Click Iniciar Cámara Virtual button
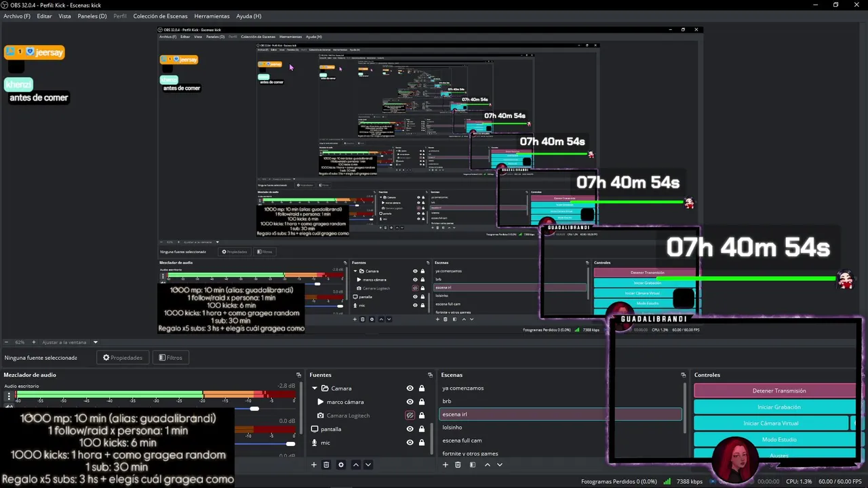 771,423
